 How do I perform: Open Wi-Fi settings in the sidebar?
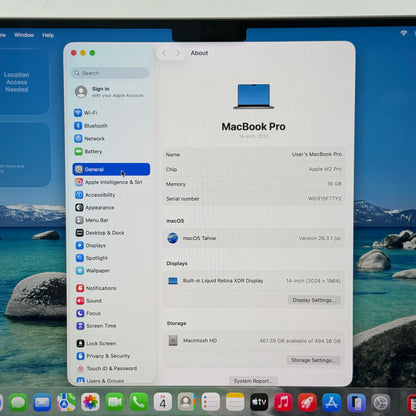(x=86, y=113)
